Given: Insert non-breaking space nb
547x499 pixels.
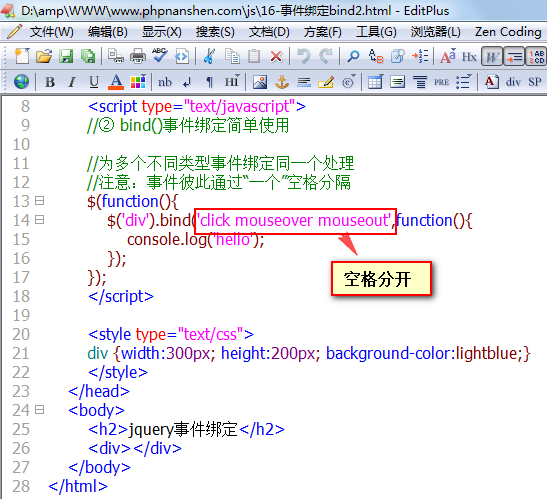Looking at the screenshot, I should click(165, 83).
